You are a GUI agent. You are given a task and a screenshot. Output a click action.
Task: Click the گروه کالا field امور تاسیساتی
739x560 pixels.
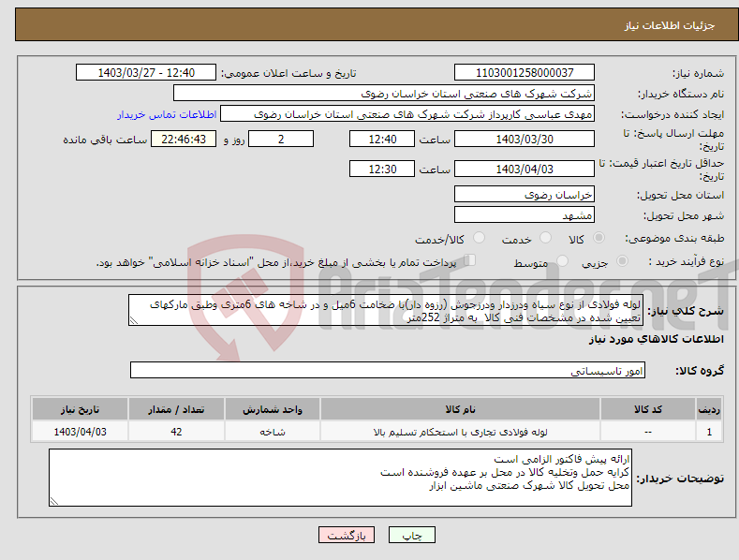(x=388, y=370)
